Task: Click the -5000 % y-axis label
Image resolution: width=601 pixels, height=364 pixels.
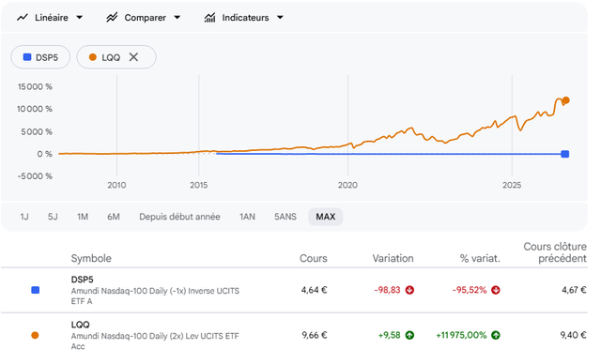Action: click(35, 176)
